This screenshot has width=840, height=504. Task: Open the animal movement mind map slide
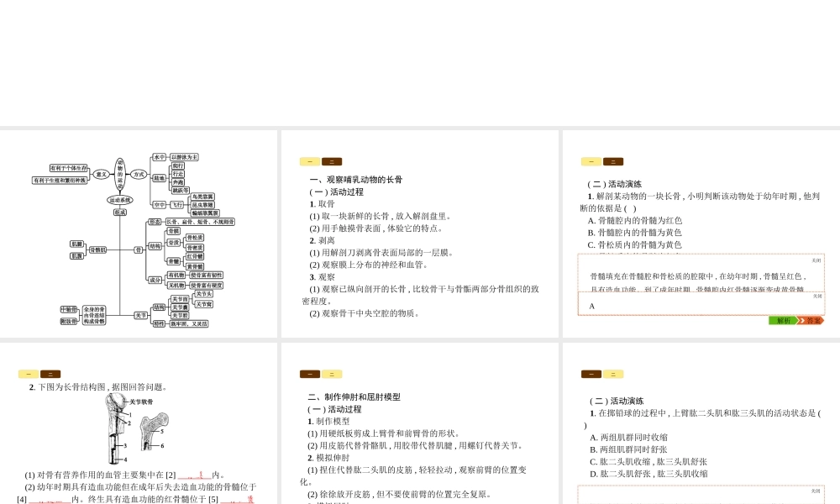pyautogui.click(x=139, y=234)
